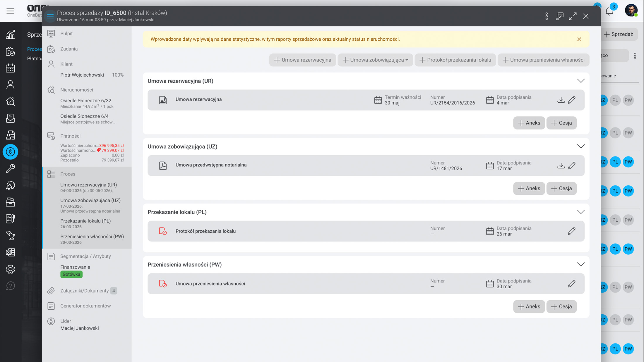Viewport: 644px width, 362px height.
Task: Add Aneks under Umowa zobowiązująca section
Action: point(529,188)
